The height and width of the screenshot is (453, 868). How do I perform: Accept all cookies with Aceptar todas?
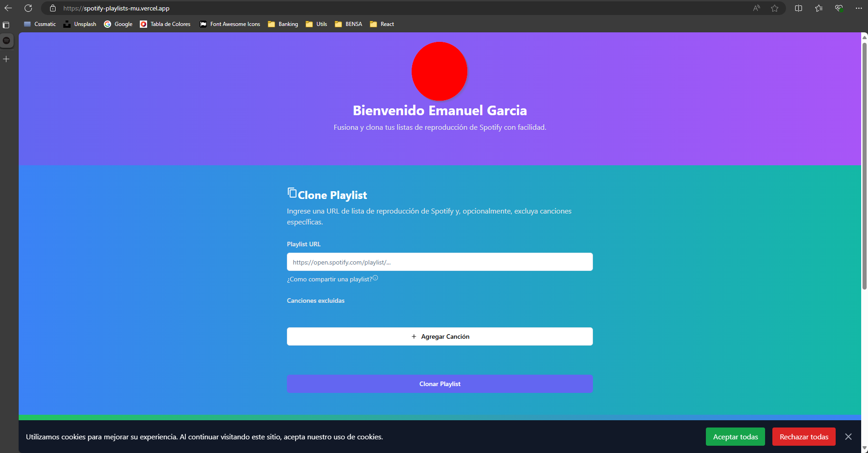pyautogui.click(x=735, y=437)
